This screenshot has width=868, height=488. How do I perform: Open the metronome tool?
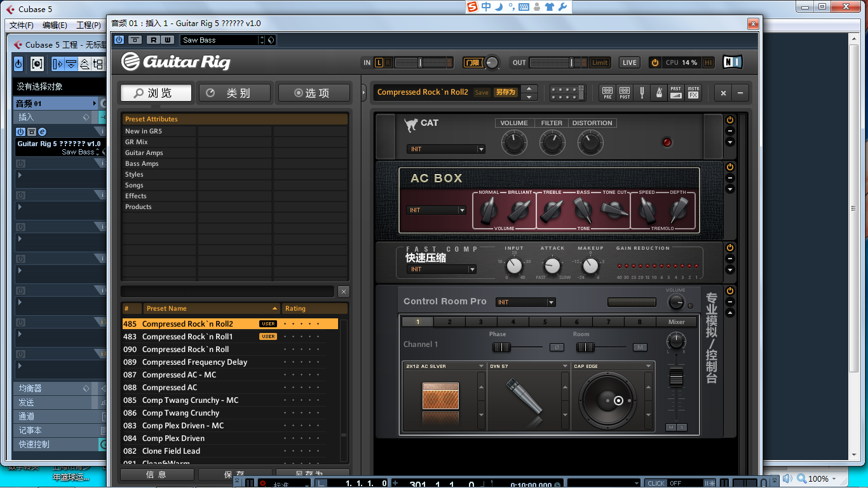(x=659, y=93)
